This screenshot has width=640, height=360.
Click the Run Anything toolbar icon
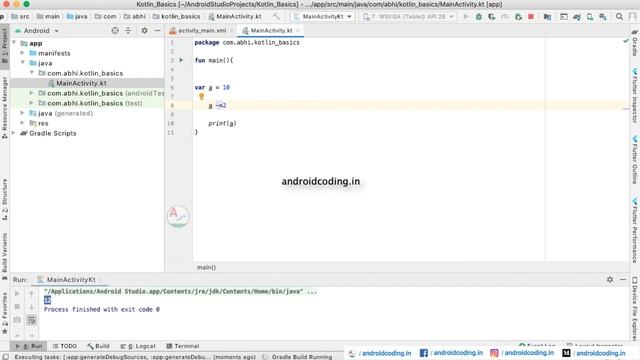coord(564,17)
